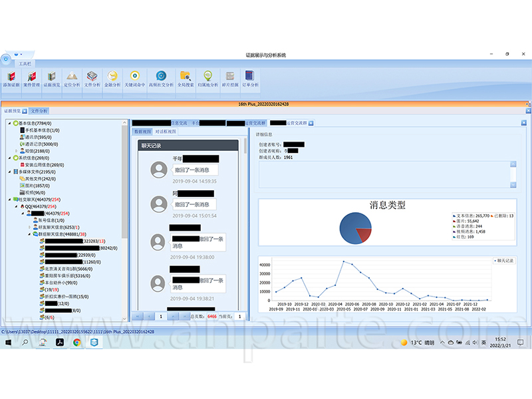Open 全局搜索 from the toolbar
Screen dimensions: 532x399
click(186, 78)
